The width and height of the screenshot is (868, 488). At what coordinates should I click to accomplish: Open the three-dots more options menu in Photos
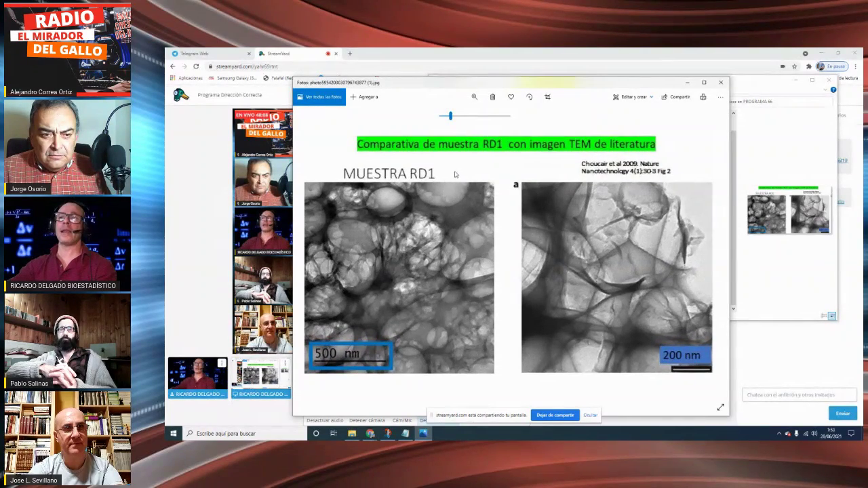pyautogui.click(x=720, y=97)
